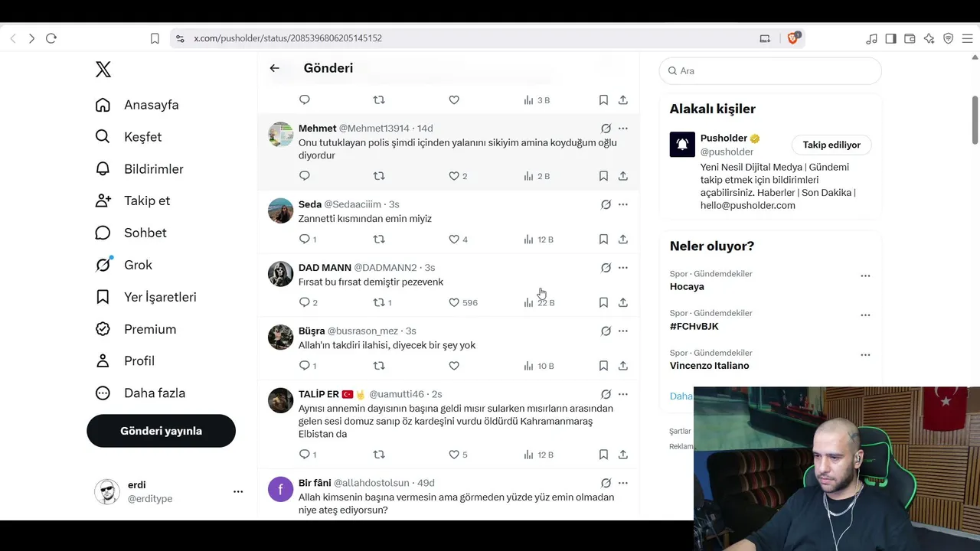The image size is (980, 551).
Task: Open the Brave wallet toolbar icon
Action: (x=910, y=38)
